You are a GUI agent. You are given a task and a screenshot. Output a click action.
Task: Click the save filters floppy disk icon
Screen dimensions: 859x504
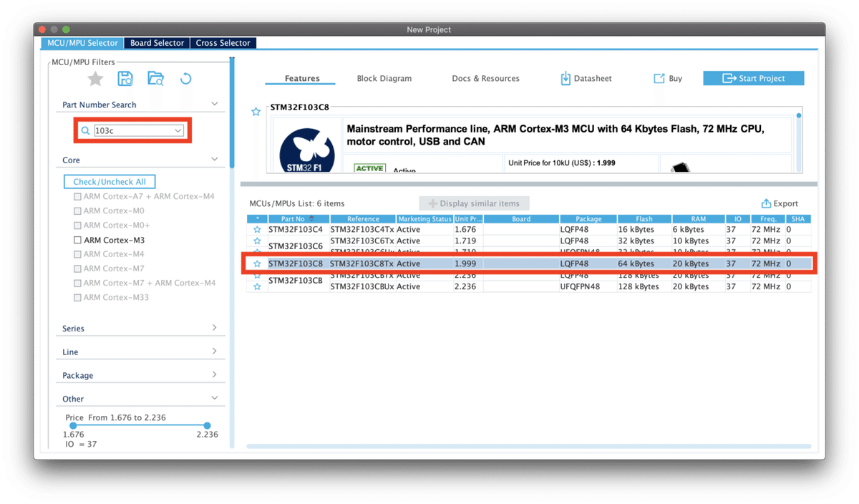coord(125,79)
